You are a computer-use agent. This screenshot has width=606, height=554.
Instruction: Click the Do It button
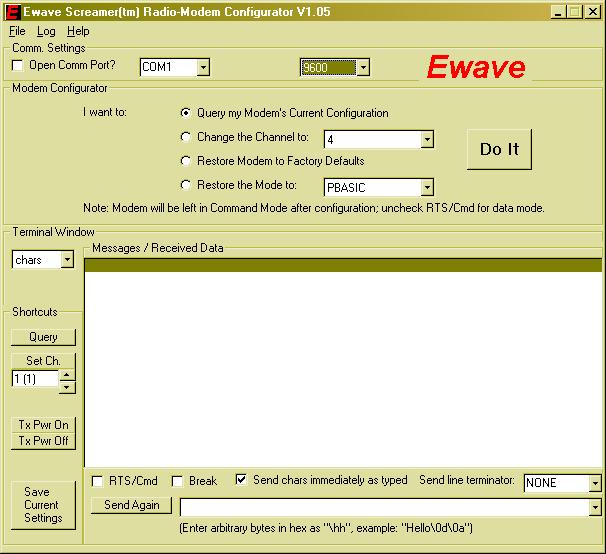[x=499, y=149]
